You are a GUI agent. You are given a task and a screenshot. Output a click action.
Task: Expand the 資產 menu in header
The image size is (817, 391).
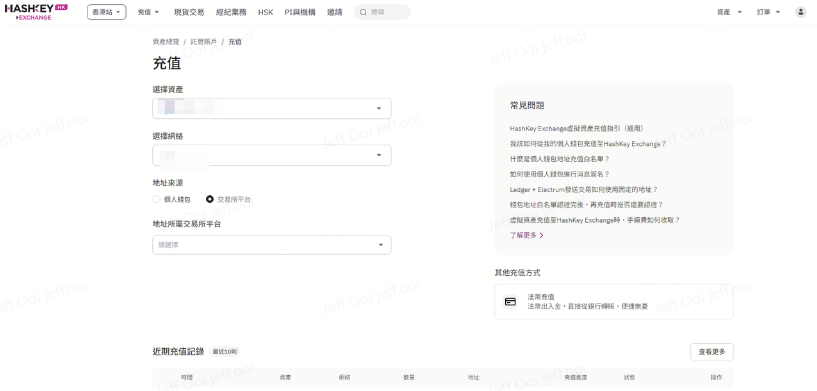[729, 12]
